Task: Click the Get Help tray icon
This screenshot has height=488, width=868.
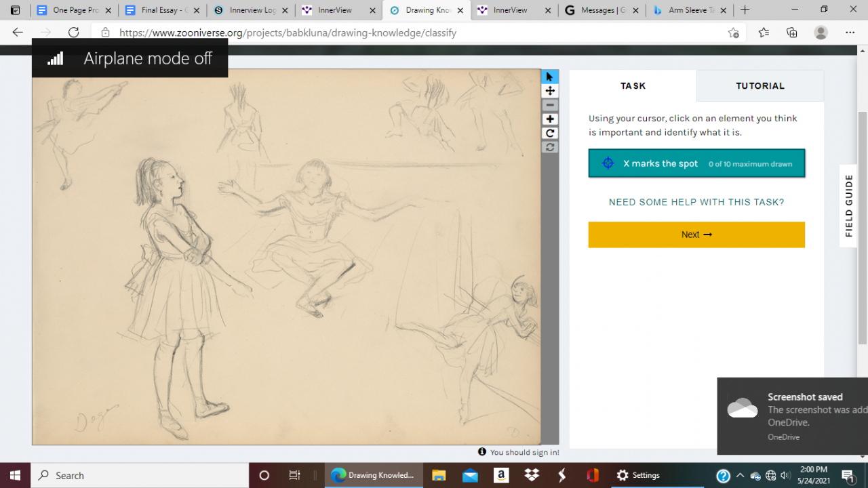Action: pyautogui.click(x=723, y=475)
